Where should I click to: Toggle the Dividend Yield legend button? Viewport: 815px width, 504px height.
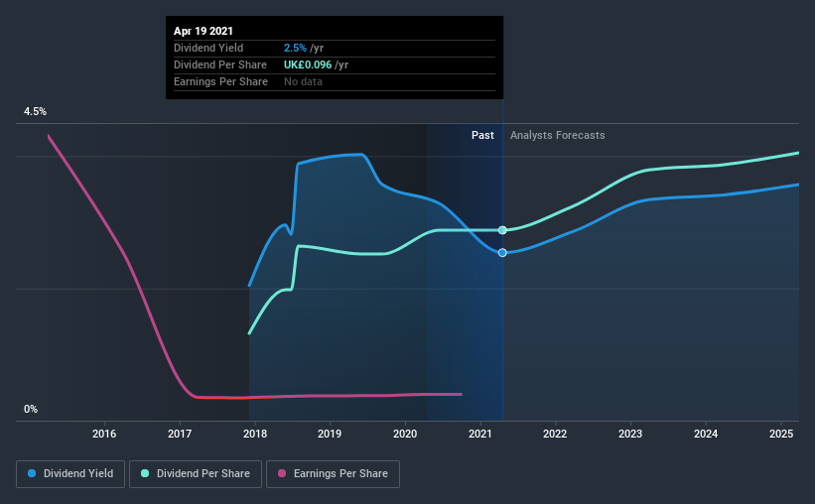70,474
